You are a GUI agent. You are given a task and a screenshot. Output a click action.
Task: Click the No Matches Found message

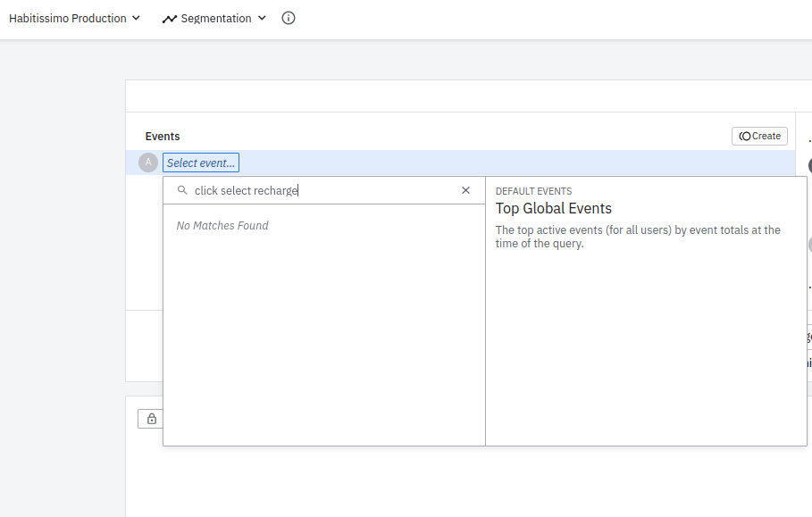pos(222,226)
